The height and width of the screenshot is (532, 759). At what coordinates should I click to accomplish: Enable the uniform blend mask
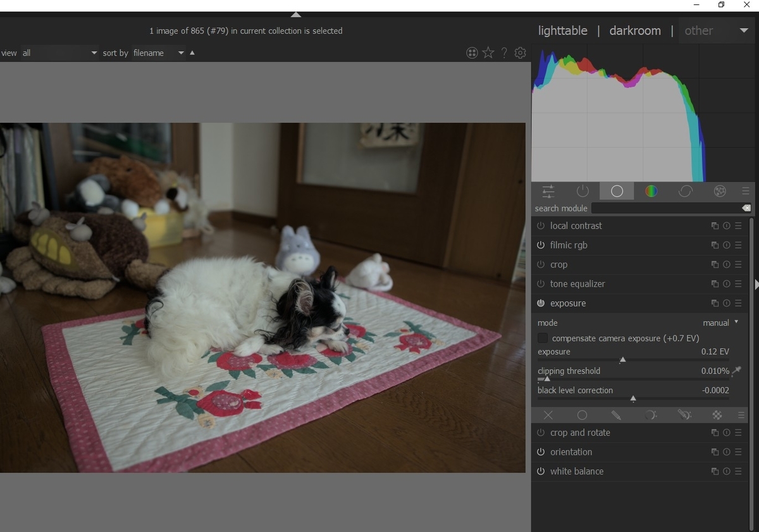coord(582,415)
